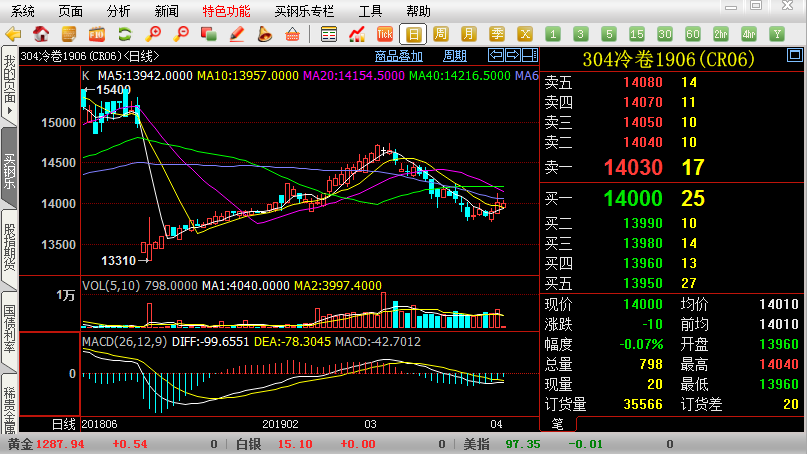
Task: Open the 周期 period dropdown link
Action: click(455, 56)
